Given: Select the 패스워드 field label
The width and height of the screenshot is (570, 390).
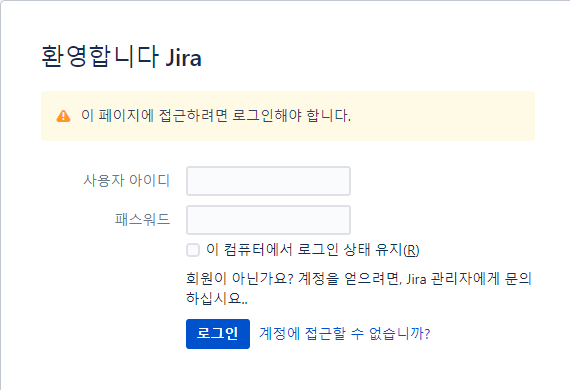Looking at the screenshot, I should click(x=142, y=219).
